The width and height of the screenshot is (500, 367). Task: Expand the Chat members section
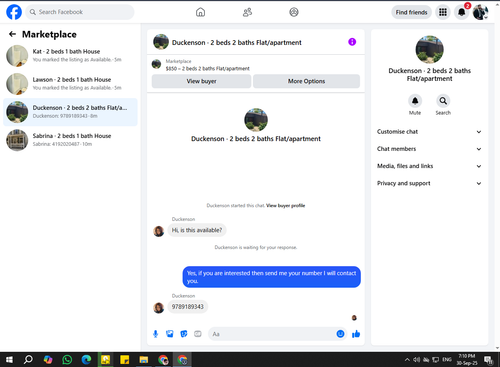coord(429,149)
